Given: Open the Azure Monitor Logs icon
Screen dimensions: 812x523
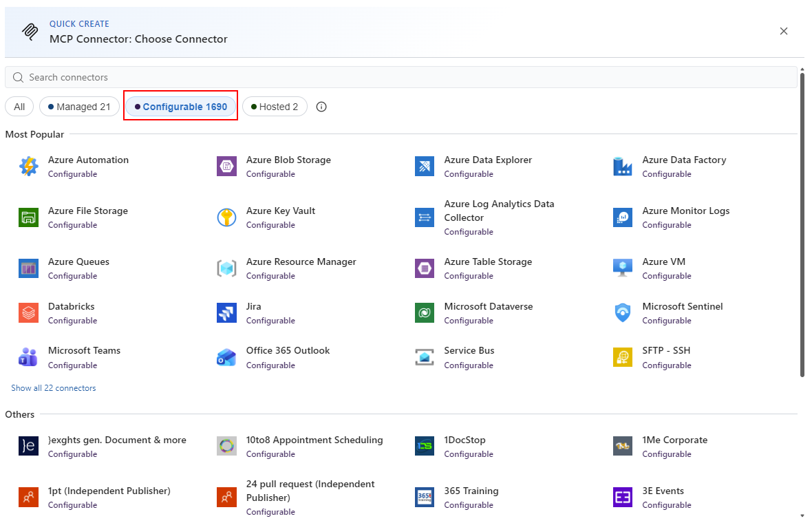Looking at the screenshot, I should [623, 217].
